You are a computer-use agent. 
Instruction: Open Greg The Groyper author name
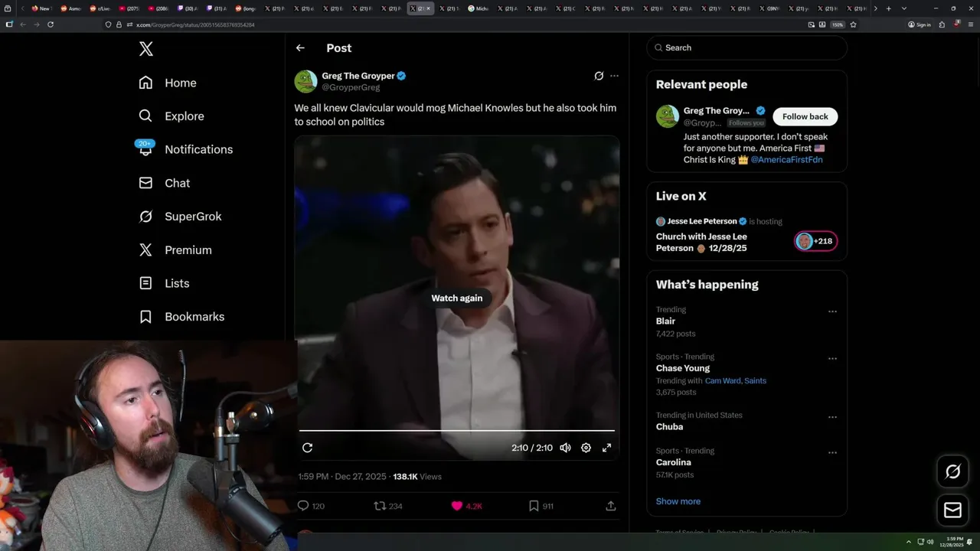358,76
